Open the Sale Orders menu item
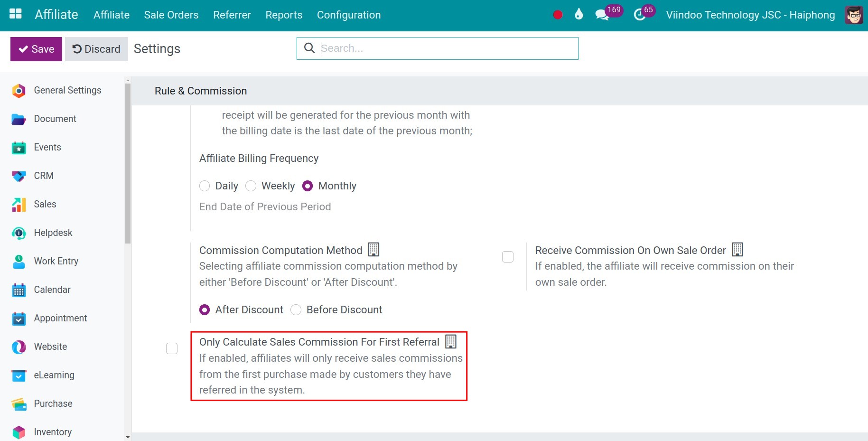Viewport: 868px width, 441px height. click(x=171, y=15)
